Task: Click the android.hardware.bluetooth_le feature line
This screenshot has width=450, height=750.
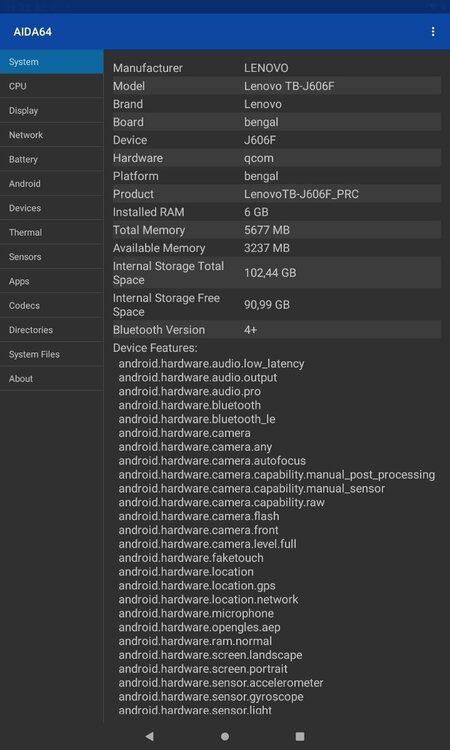Action: coord(197,419)
